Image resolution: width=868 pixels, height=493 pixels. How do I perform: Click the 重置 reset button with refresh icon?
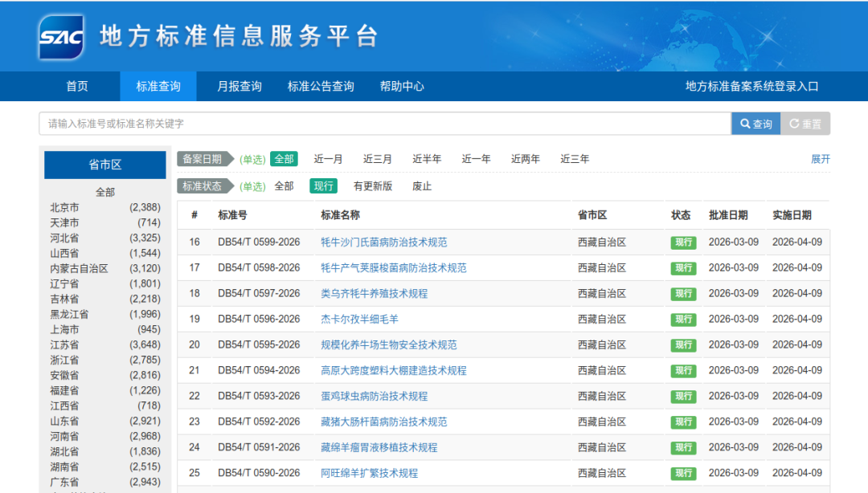[x=805, y=124]
